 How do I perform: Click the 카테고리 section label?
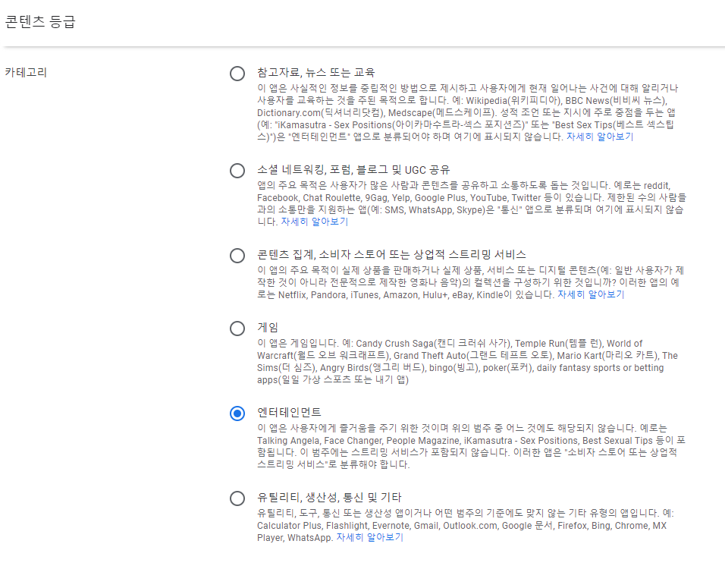click(26, 72)
